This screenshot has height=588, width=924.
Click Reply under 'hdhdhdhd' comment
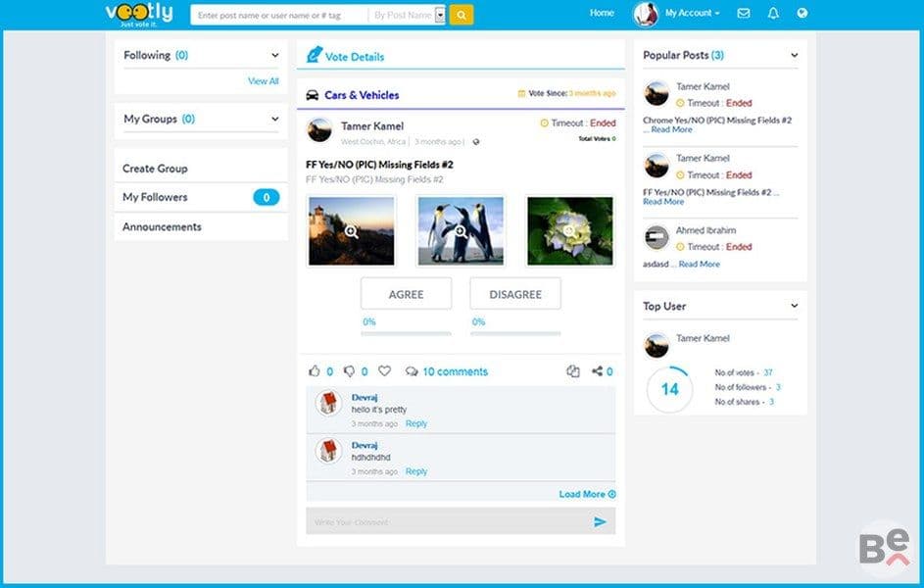click(416, 471)
